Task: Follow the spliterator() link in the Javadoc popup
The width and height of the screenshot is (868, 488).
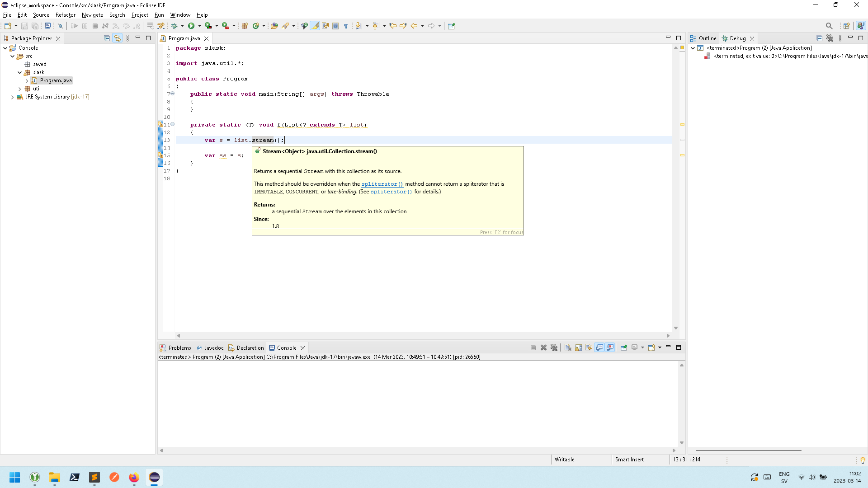Action: pyautogui.click(x=382, y=184)
